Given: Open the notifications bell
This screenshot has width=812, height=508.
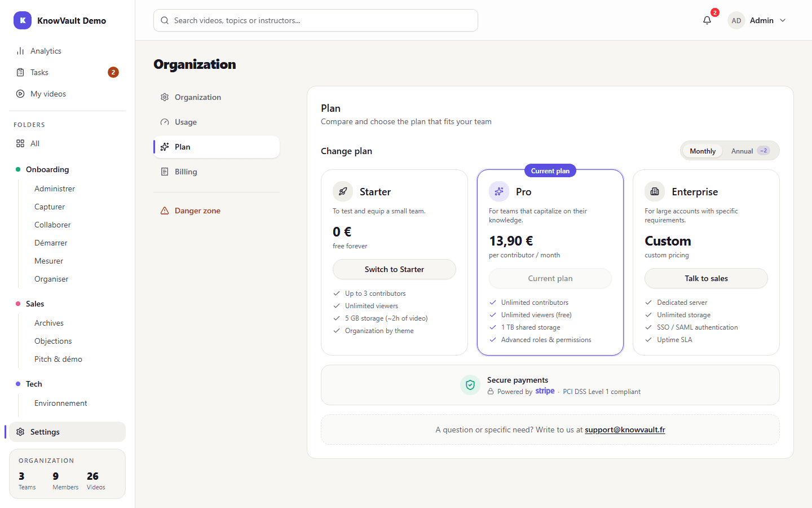Looking at the screenshot, I should point(707,20).
